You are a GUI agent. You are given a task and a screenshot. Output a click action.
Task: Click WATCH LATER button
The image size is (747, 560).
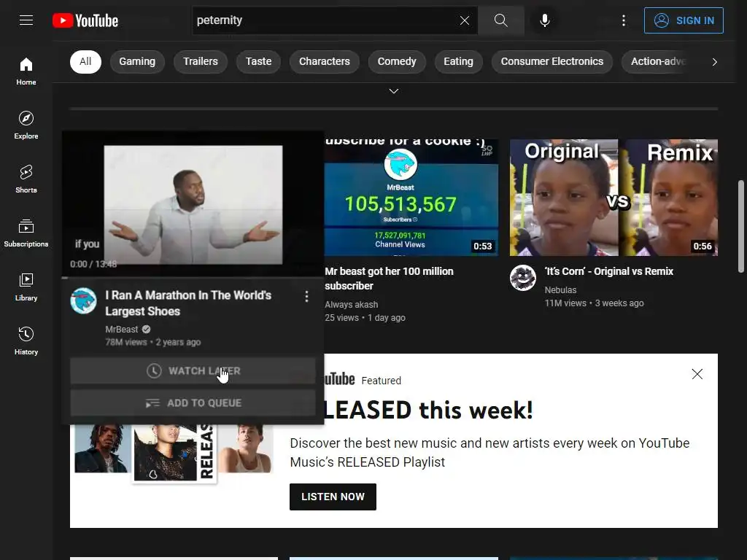click(x=193, y=370)
